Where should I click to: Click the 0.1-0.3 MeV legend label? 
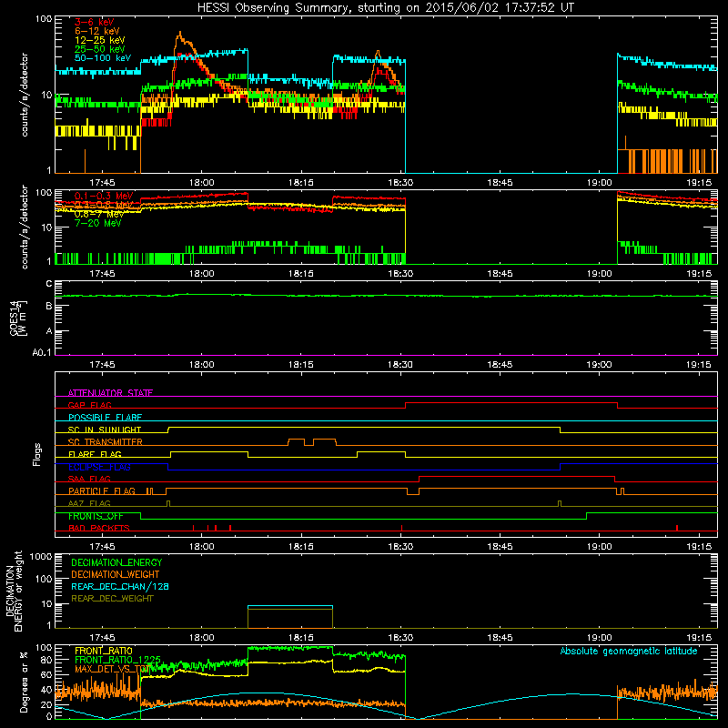click(x=104, y=196)
